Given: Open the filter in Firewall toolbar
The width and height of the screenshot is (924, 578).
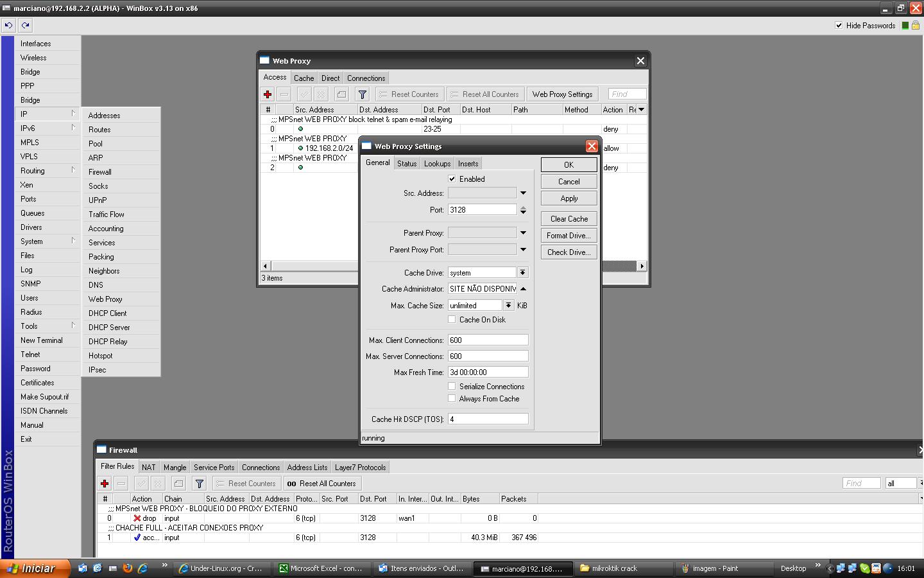Looking at the screenshot, I should [199, 484].
